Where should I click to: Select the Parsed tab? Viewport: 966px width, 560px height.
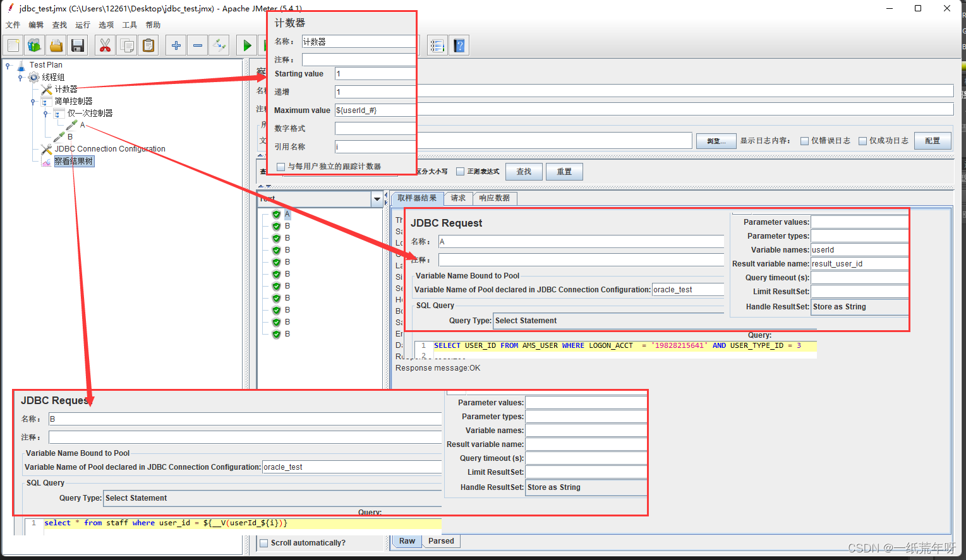point(441,541)
